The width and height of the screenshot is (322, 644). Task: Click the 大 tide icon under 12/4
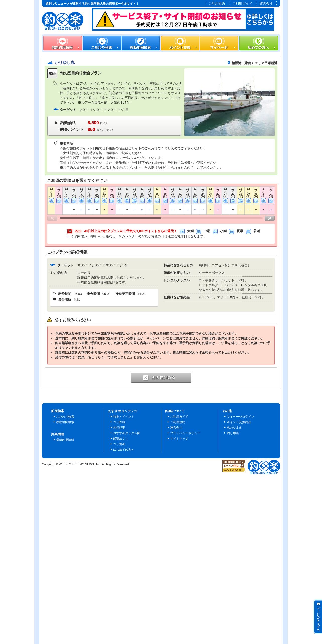point(51,201)
